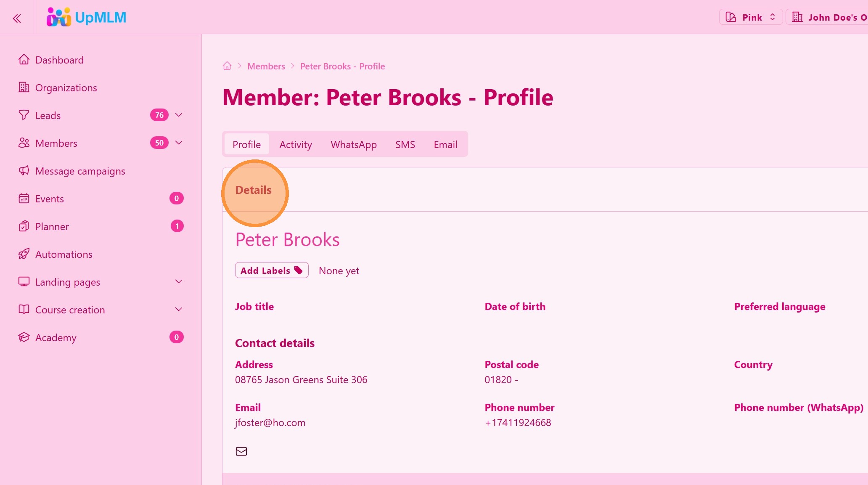The height and width of the screenshot is (485, 868).
Task: Click the Message campaigns megaphone icon
Action: coord(24,171)
